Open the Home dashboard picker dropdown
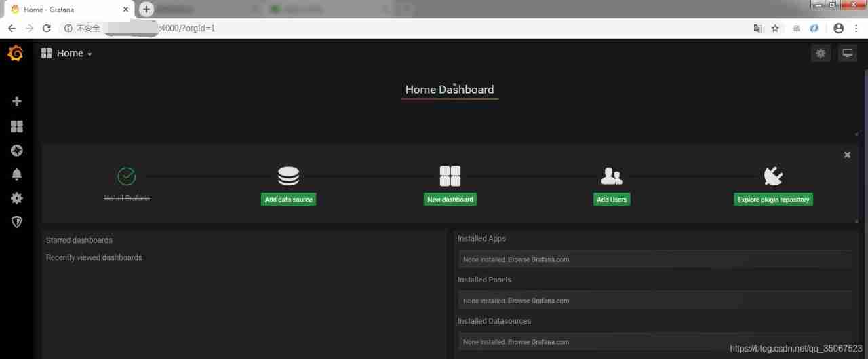The image size is (868, 359). [x=66, y=53]
